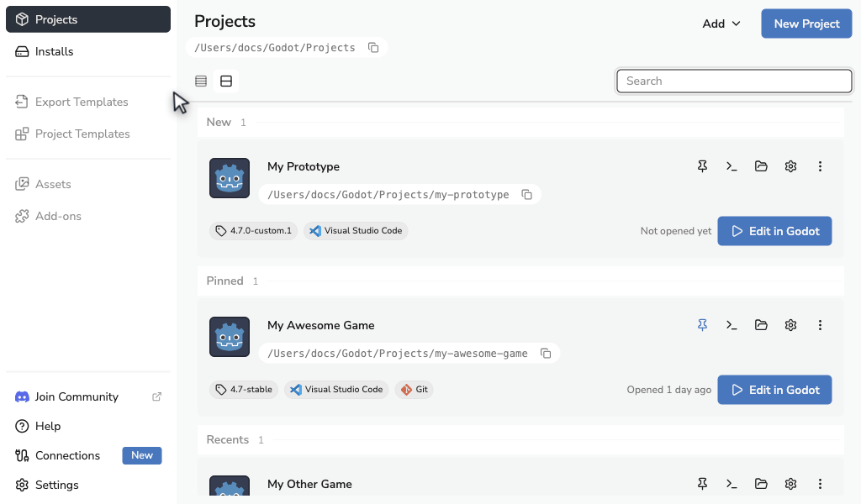Click Join Community Discord link
Screen dimensions: 861x504
[x=88, y=396]
